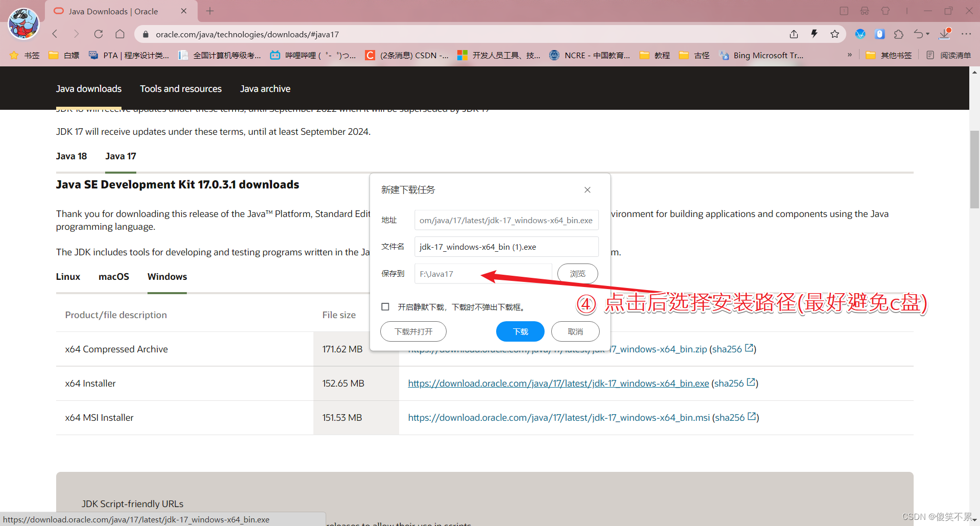
Task: Open the x64 MSI Installer .msi link
Action: click(x=559, y=418)
